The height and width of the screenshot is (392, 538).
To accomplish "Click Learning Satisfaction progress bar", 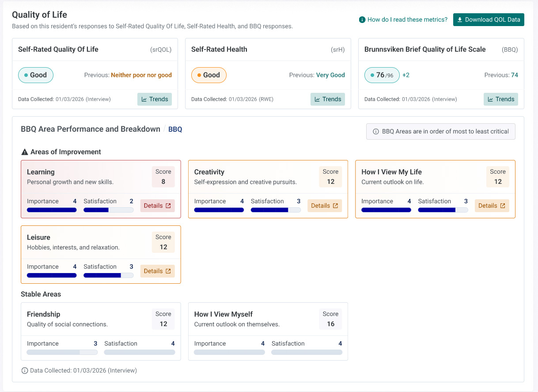I will click(108, 210).
